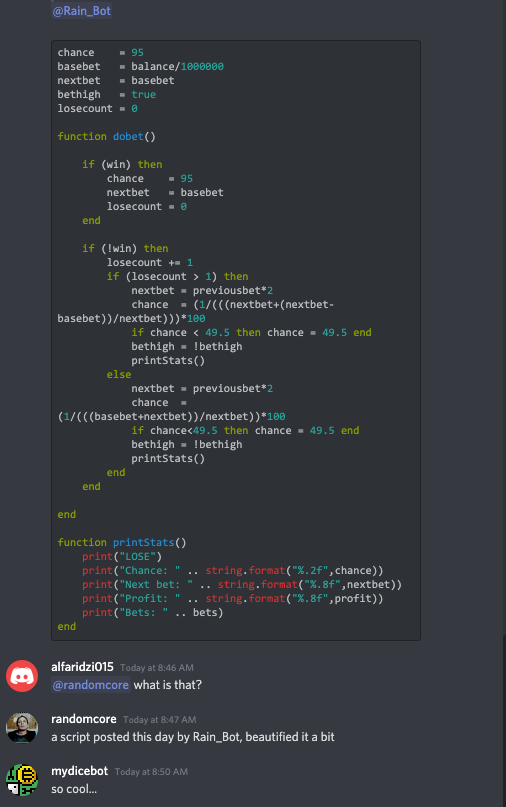Click the 8:46 AM message timestamp
Image resolution: width=506 pixels, height=807 pixels.
pyautogui.click(x=157, y=668)
